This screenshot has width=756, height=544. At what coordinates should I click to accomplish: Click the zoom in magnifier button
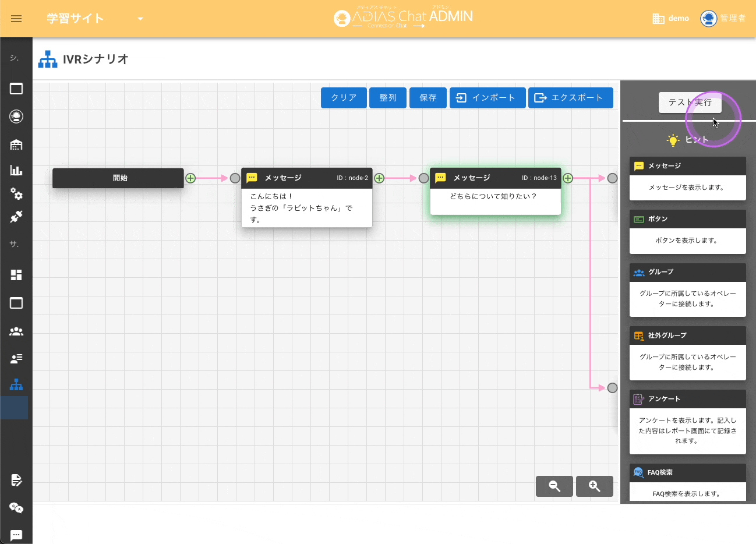tap(594, 486)
